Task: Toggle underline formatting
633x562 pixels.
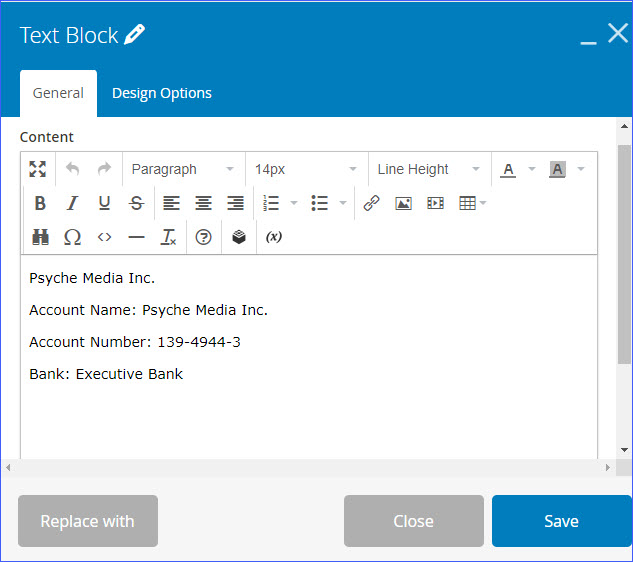Action: (x=104, y=203)
